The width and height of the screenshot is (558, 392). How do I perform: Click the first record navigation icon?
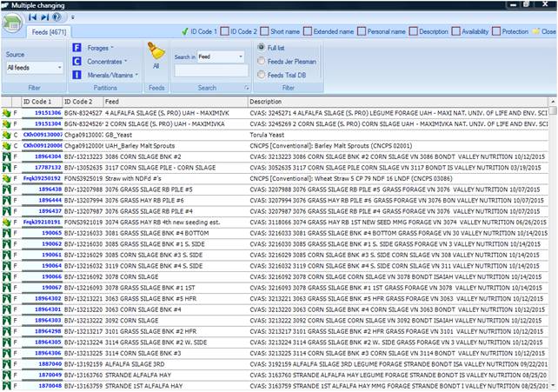pyautogui.click(x=32, y=17)
